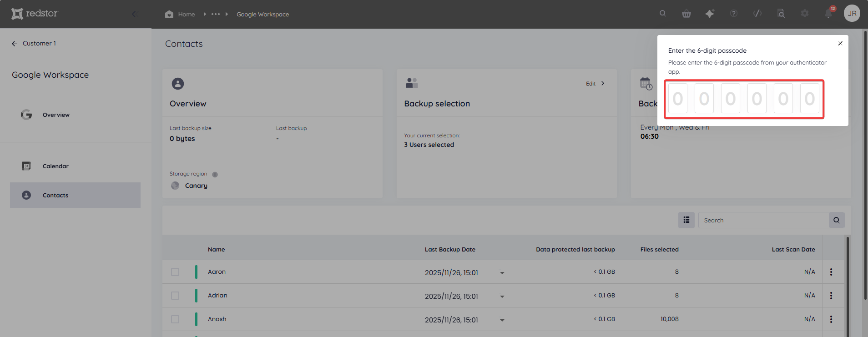This screenshot has width=868, height=337.
Task: Open the three-dot menu for Aaron
Action: pyautogui.click(x=831, y=272)
